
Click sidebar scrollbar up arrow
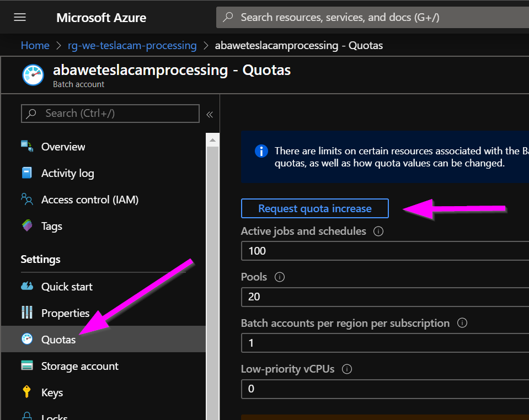212,140
